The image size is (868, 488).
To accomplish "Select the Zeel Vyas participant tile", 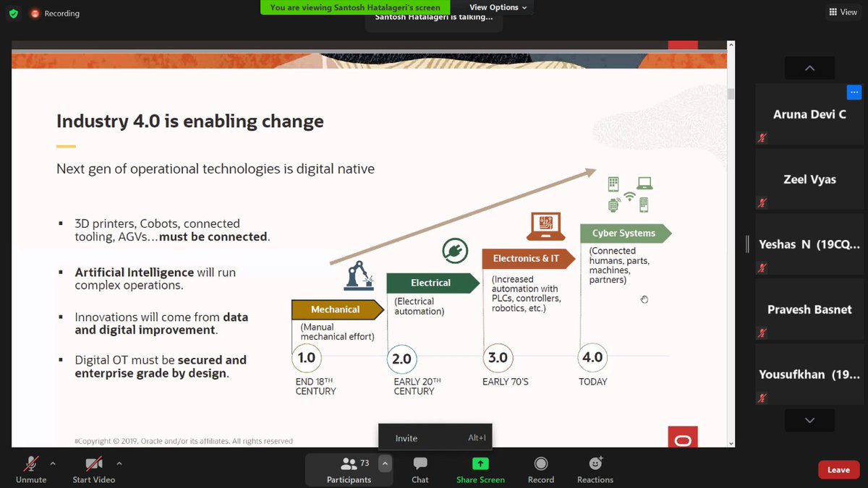I will click(809, 179).
